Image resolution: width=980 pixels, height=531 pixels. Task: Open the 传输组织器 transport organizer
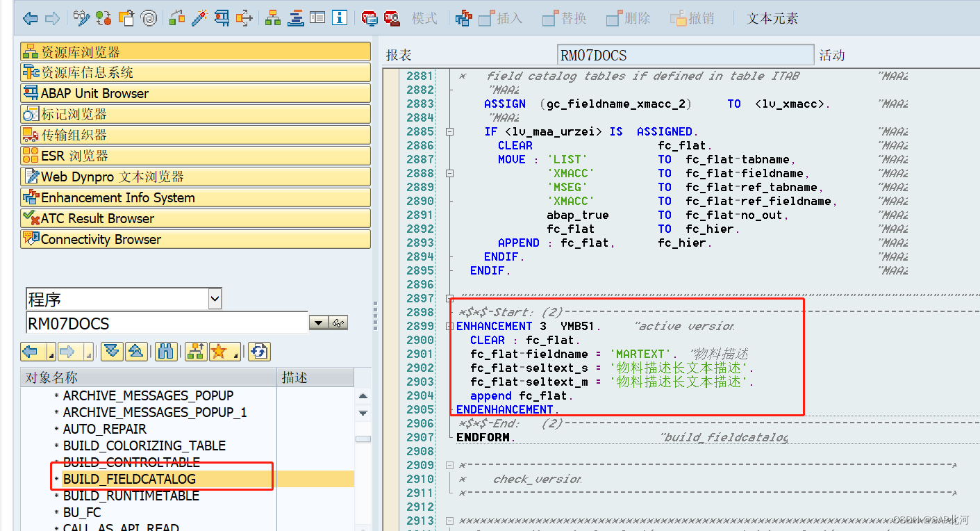tap(195, 135)
